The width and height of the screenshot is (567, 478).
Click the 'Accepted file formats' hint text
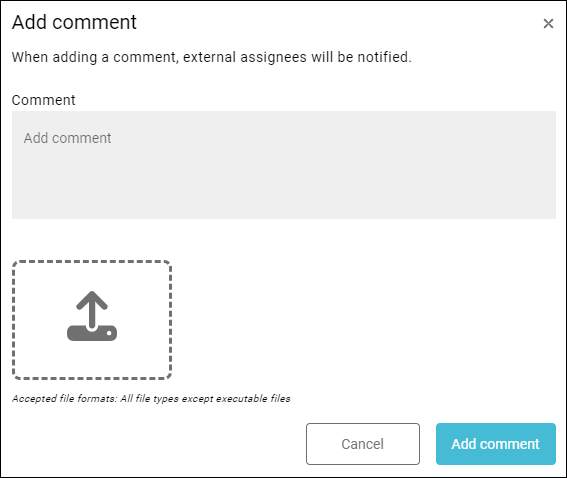[151, 398]
